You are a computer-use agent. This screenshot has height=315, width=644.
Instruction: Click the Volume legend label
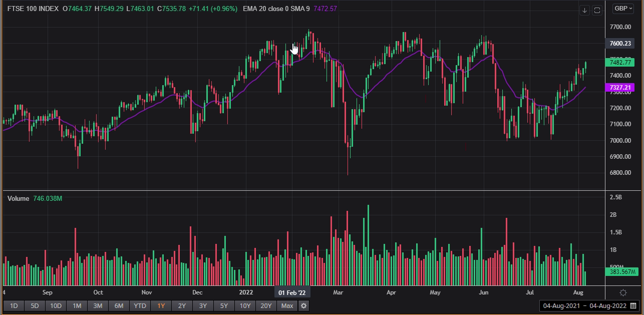(19, 198)
